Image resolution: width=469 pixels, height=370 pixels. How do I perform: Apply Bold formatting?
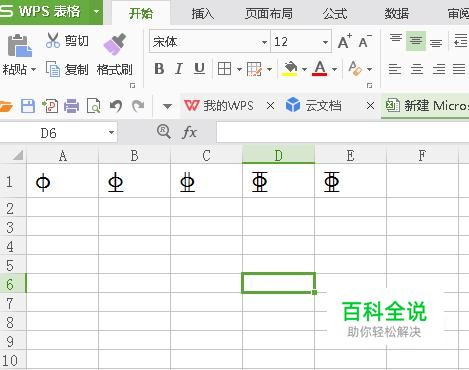159,69
